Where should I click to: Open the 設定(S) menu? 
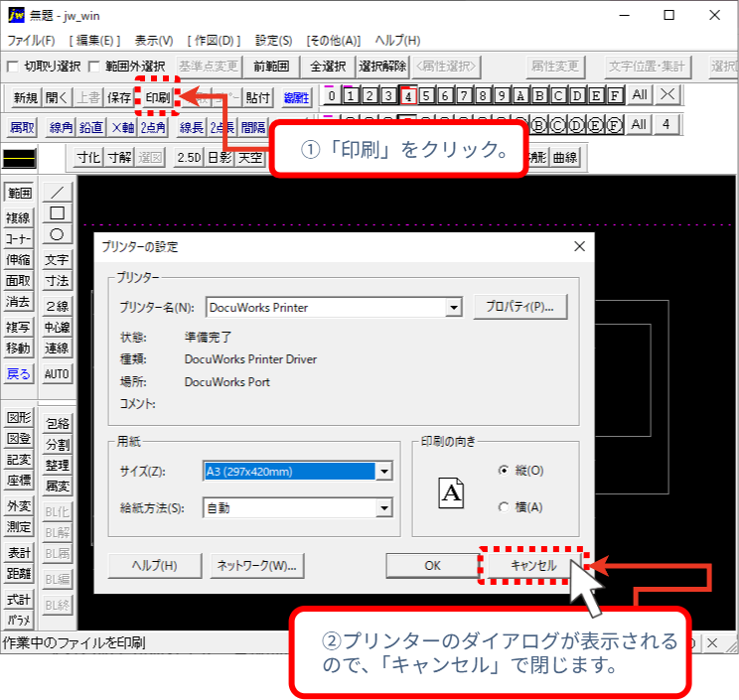pos(273,41)
